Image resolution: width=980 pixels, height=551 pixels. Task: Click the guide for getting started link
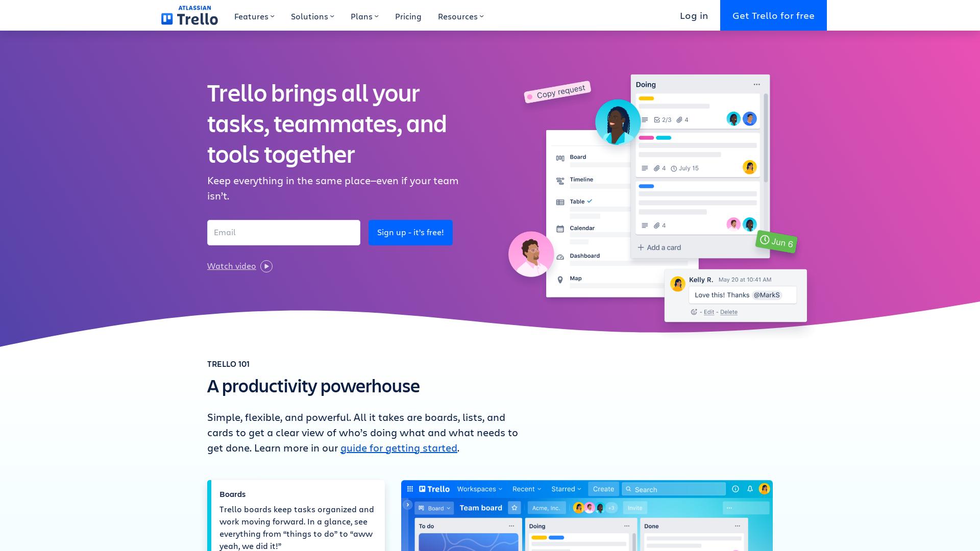tap(399, 447)
